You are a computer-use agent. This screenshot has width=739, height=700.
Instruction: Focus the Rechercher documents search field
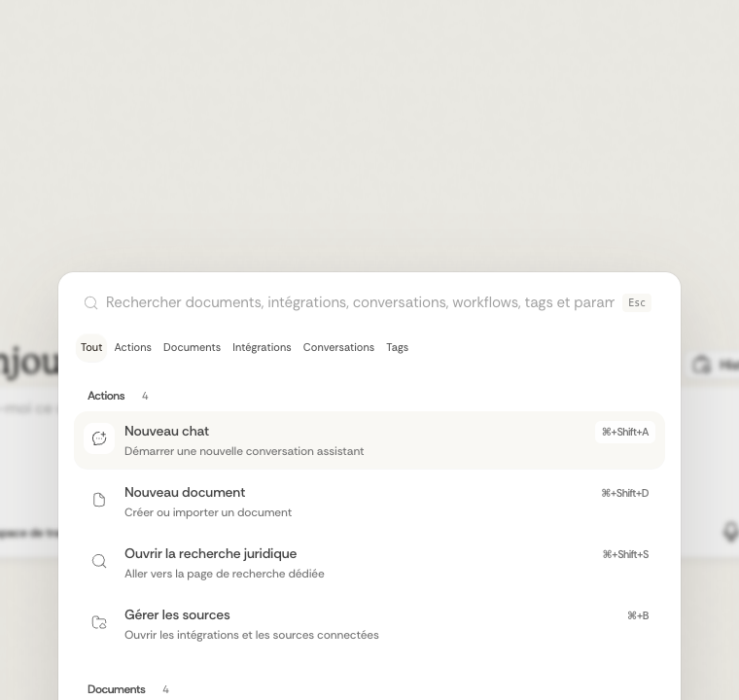click(360, 302)
